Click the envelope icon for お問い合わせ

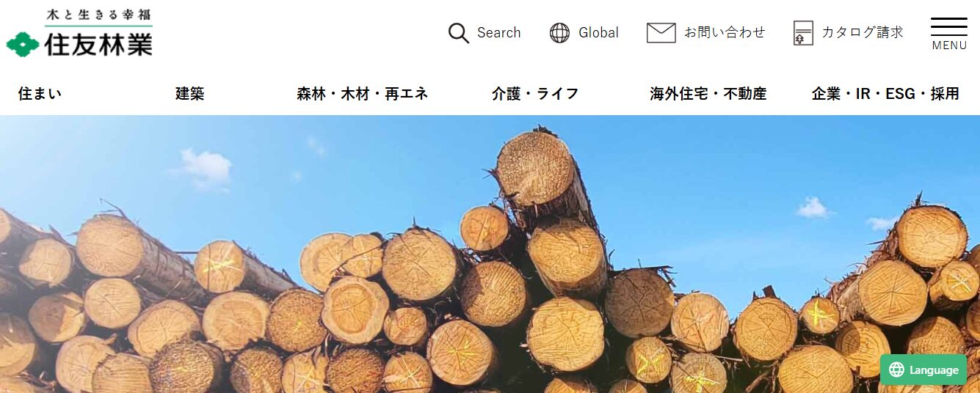[661, 33]
